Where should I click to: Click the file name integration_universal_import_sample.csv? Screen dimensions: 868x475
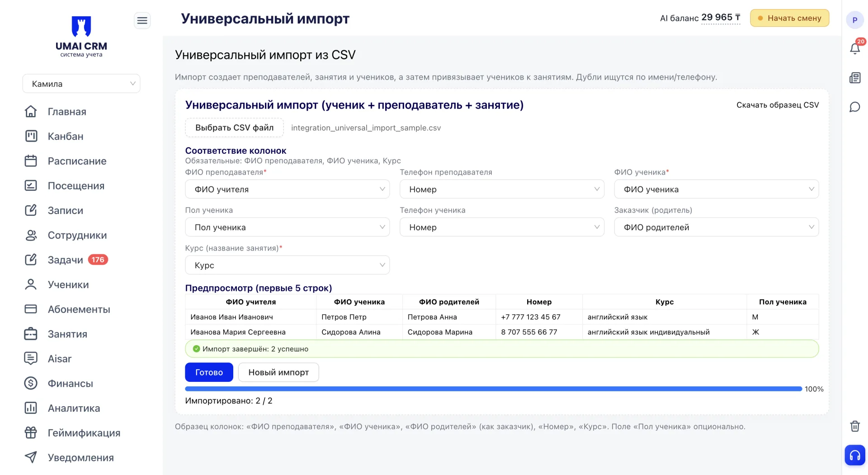pos(366,128)
